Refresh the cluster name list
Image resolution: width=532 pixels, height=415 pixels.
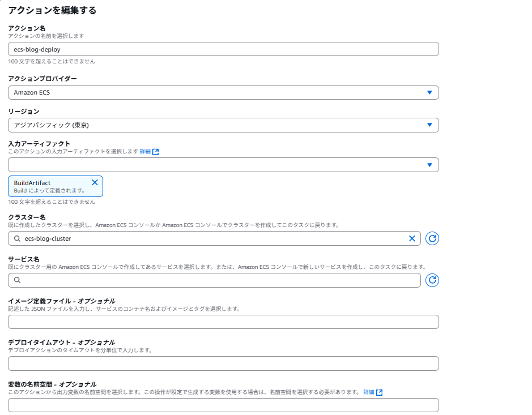pos(432,238)
